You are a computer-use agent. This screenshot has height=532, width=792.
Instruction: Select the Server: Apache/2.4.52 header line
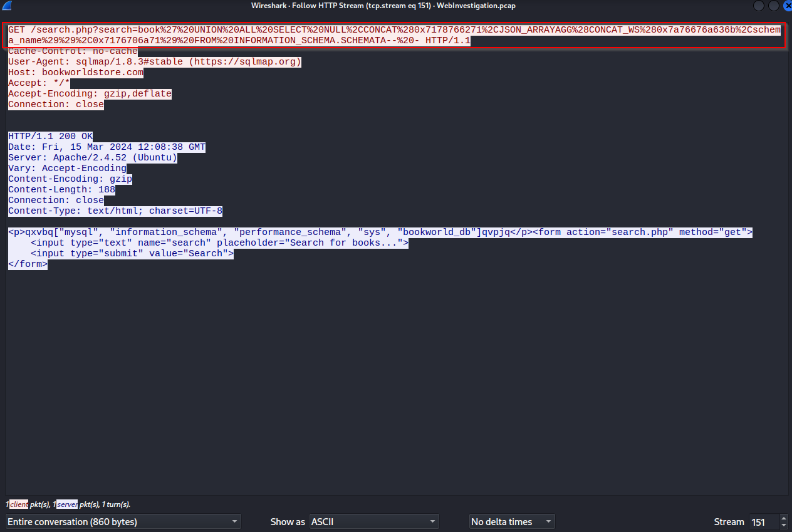tap(92, 158)
